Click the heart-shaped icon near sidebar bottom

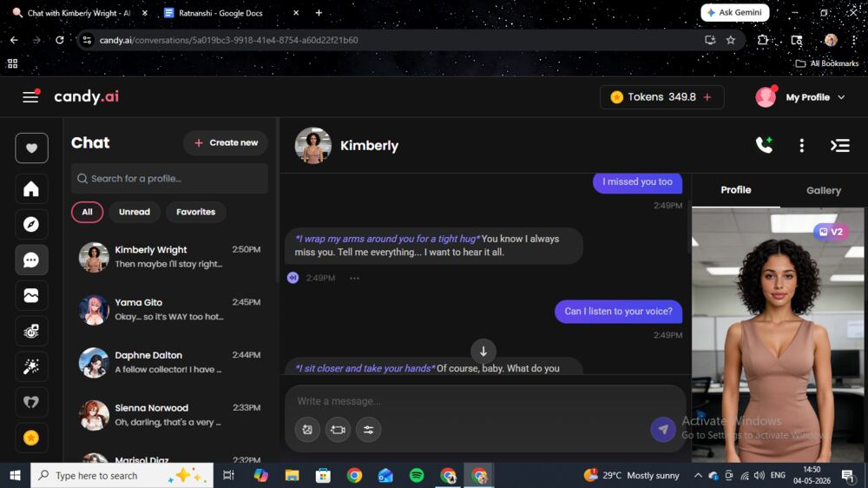31,401
